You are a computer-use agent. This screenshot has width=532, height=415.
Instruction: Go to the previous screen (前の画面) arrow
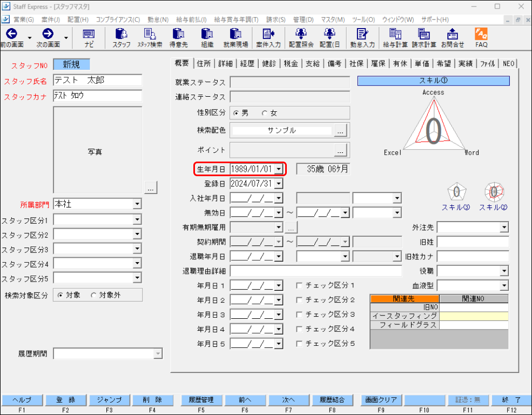[12, 34]
